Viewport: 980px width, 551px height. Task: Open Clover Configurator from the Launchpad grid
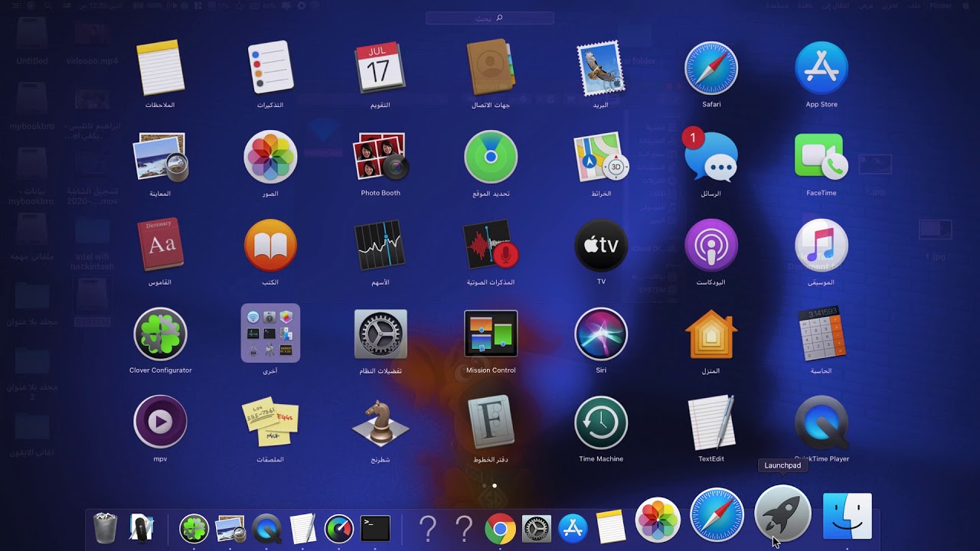pyautogui.click(x=160, y=334)
